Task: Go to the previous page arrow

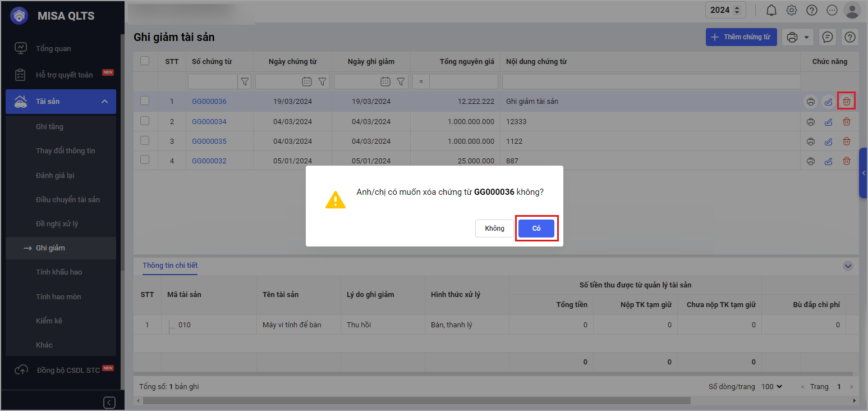Action: (x=803, y=387)
